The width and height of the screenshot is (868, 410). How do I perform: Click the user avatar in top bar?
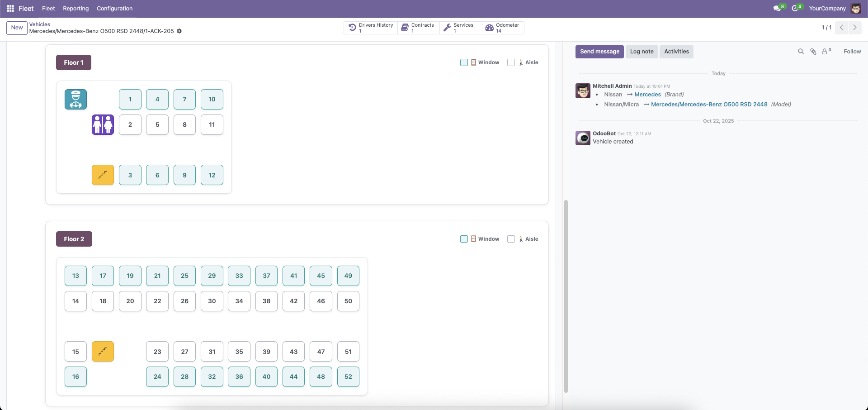(x=856, y=8)
